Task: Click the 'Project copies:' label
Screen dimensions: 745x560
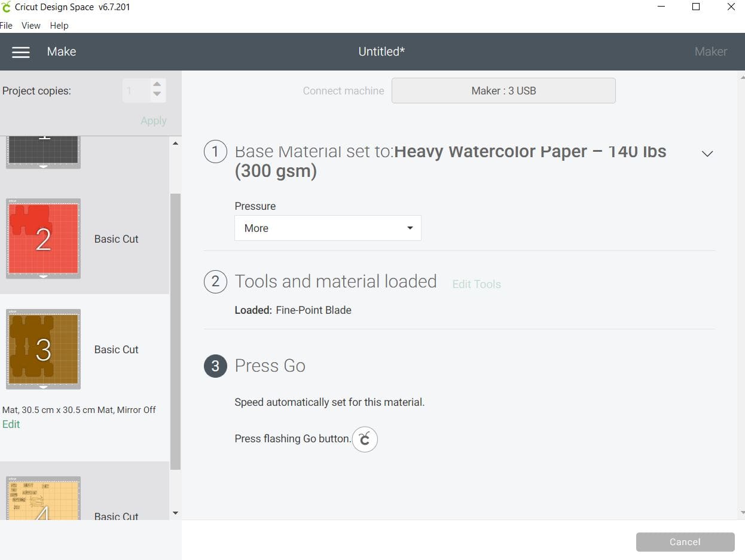Action: point(36,91)
